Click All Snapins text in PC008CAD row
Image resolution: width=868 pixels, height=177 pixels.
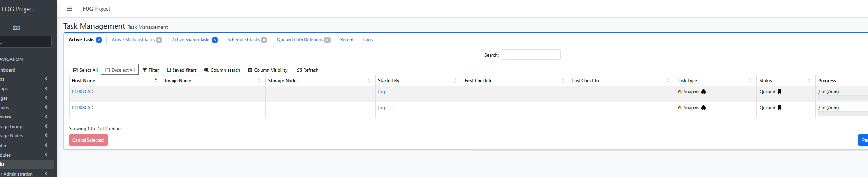click(688, 108)
